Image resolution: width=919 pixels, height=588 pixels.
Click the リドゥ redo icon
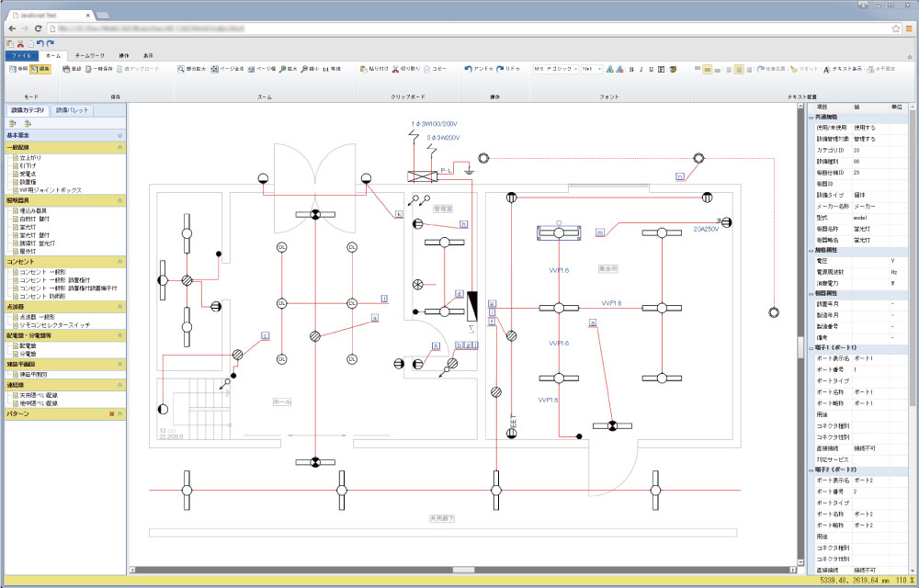pyautogui.click(x=501, y=69)
